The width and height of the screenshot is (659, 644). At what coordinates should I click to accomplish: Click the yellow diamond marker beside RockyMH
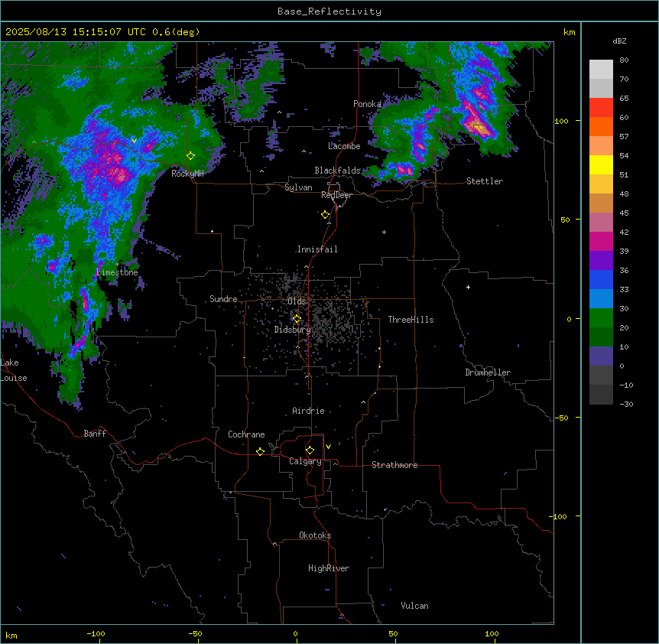point(190,155)
